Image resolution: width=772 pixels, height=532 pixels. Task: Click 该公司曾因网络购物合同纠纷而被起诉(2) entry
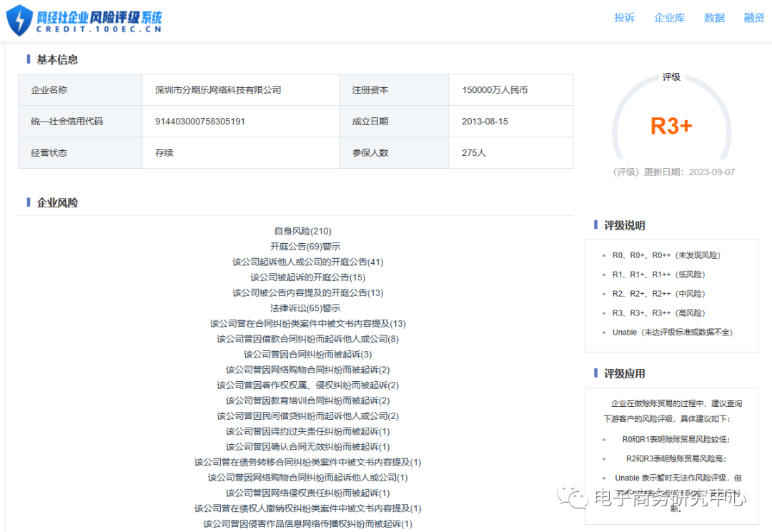307,370
